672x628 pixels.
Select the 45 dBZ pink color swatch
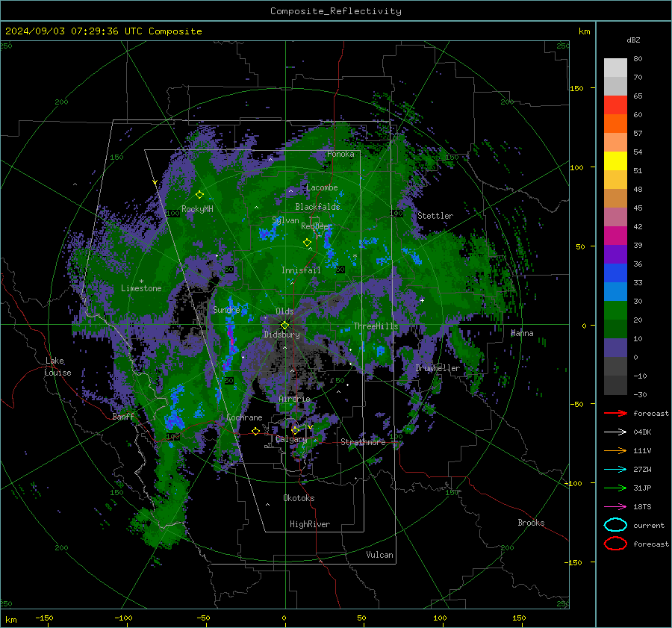coord(615,217)
